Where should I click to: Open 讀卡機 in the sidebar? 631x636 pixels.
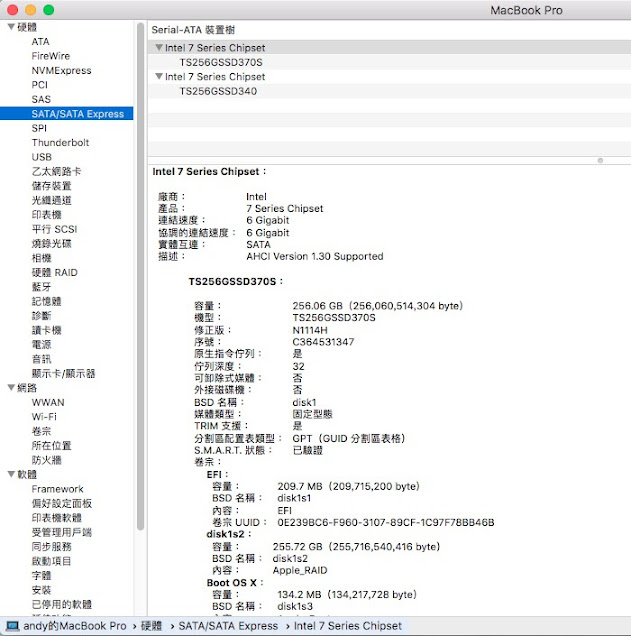tap(47, 330)
